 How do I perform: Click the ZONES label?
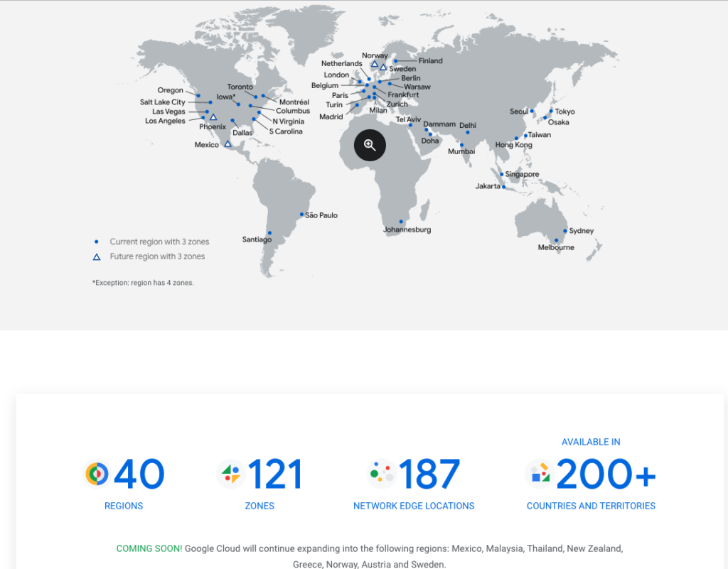coord(259,506)
